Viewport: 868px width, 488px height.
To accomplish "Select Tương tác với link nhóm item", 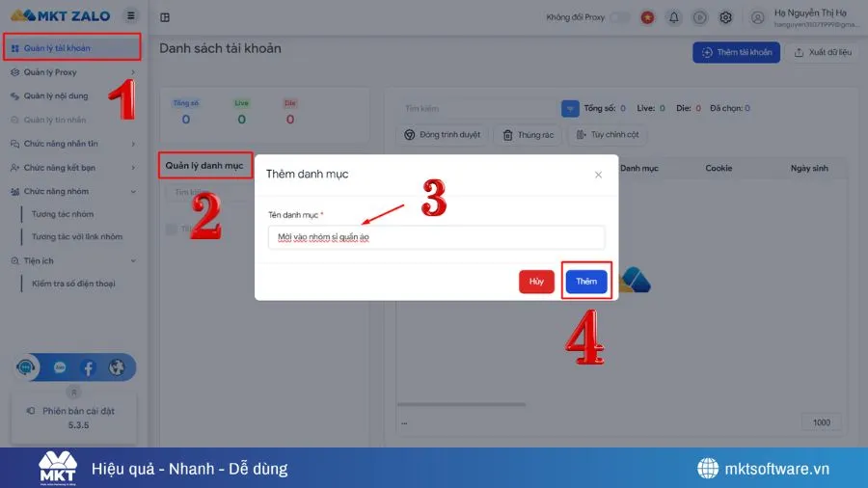I will (77, 237).
